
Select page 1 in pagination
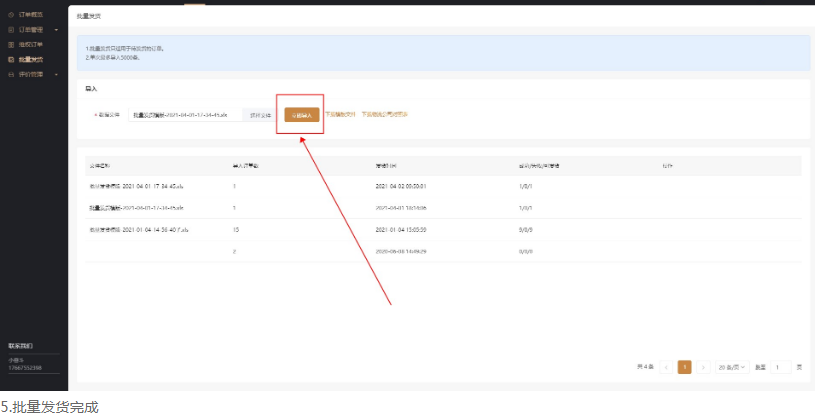pos(685,367)
